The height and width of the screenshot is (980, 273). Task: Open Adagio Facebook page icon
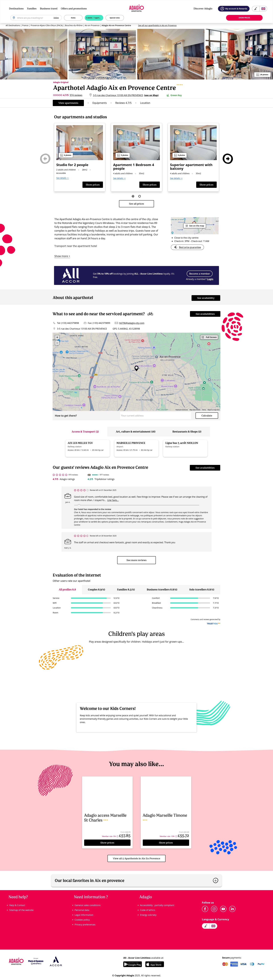click(x=205, y=909)
